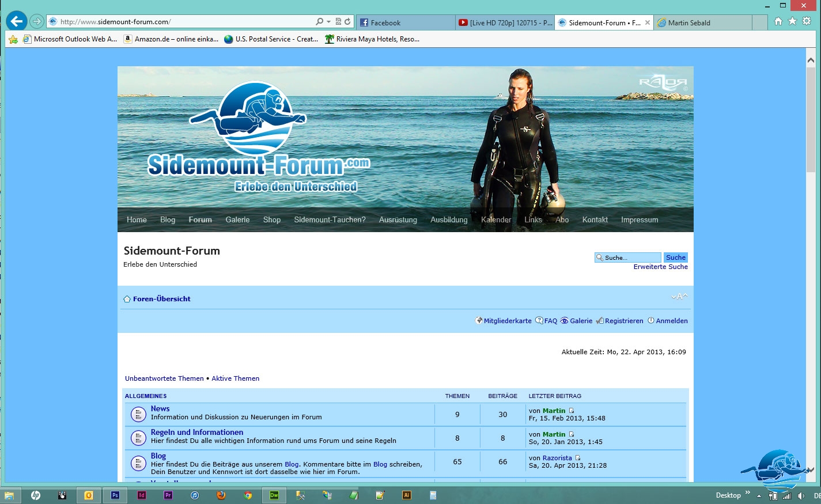Expand the address bar search dropdown arrow
The image size is (821, 504).
[328, 22]
